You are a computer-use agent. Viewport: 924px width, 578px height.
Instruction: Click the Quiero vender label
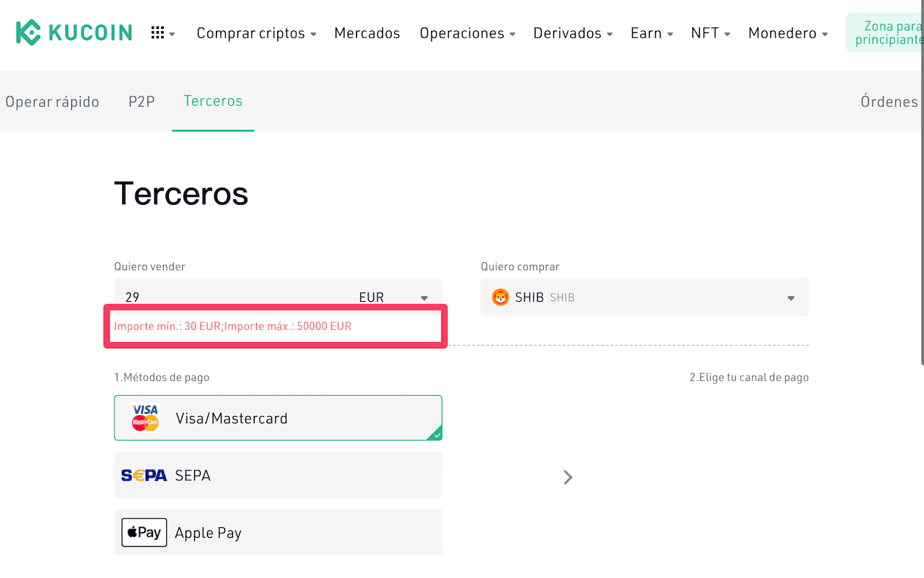(150, 267)
